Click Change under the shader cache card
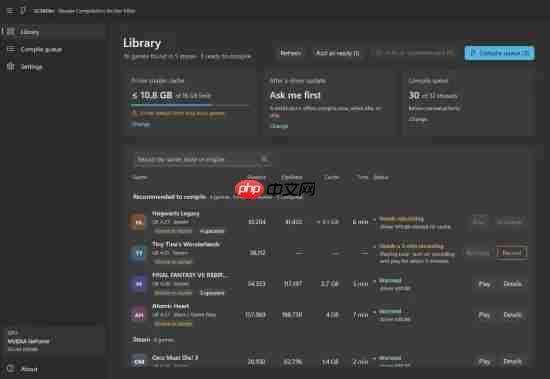This screenshot has width=550, height=379. (140, 124)
